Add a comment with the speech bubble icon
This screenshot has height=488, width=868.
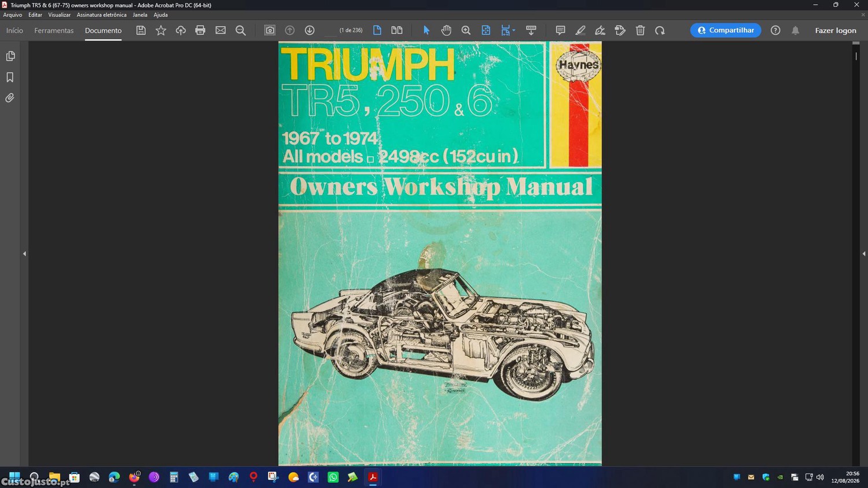click(x=560, y=30)
